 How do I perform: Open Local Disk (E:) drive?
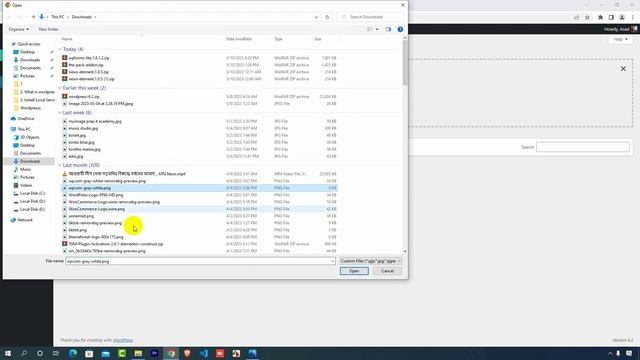[x=32, y=209]
